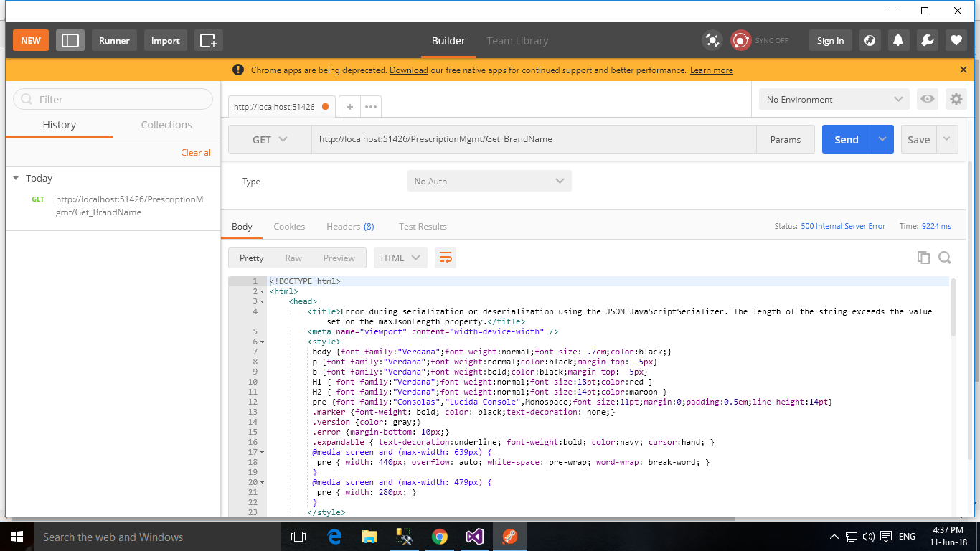Click the Clear all link
The image size is (980, 551).
pyautogui.click(x=197, y=153)
